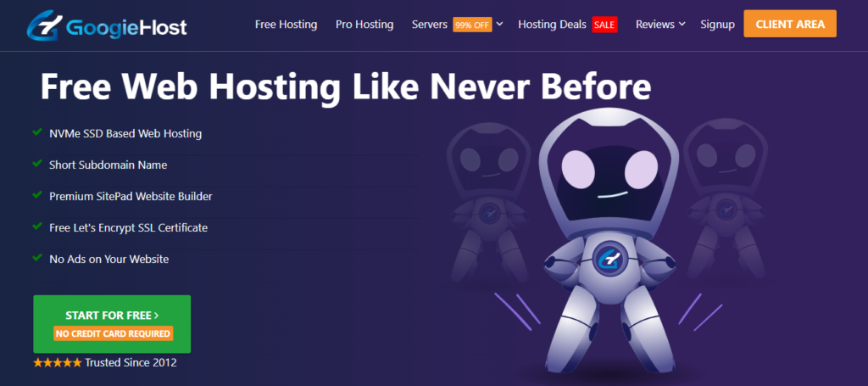Image resolution: width=868 pixels, height=386 pixels.
Task: Expand the Reviews dropdown chevron
Action: (682, 24)
